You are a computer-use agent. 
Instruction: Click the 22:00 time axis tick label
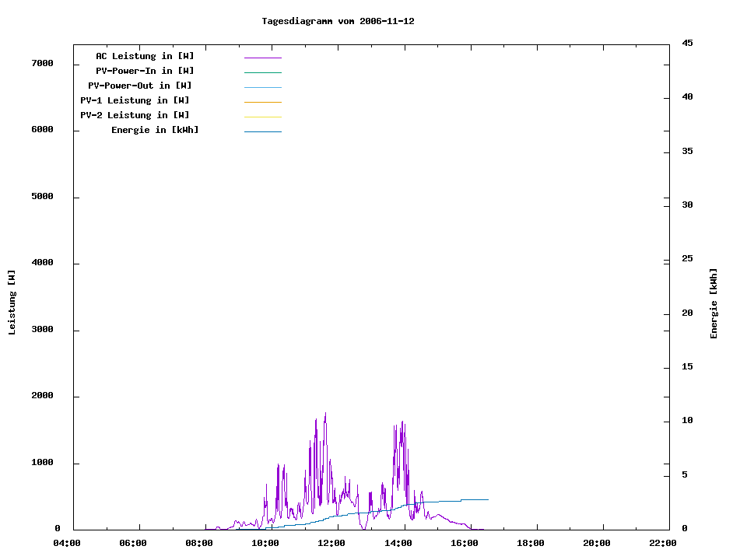click(662, 543)
